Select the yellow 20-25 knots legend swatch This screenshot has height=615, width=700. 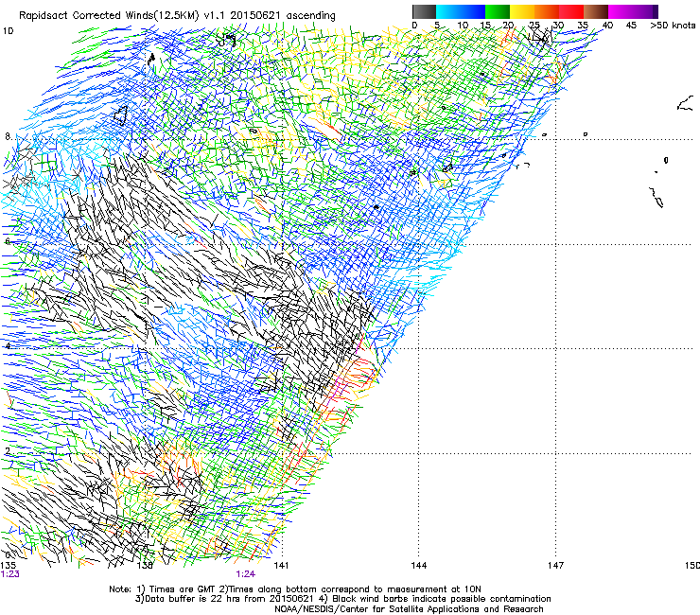tap(522, 11)
